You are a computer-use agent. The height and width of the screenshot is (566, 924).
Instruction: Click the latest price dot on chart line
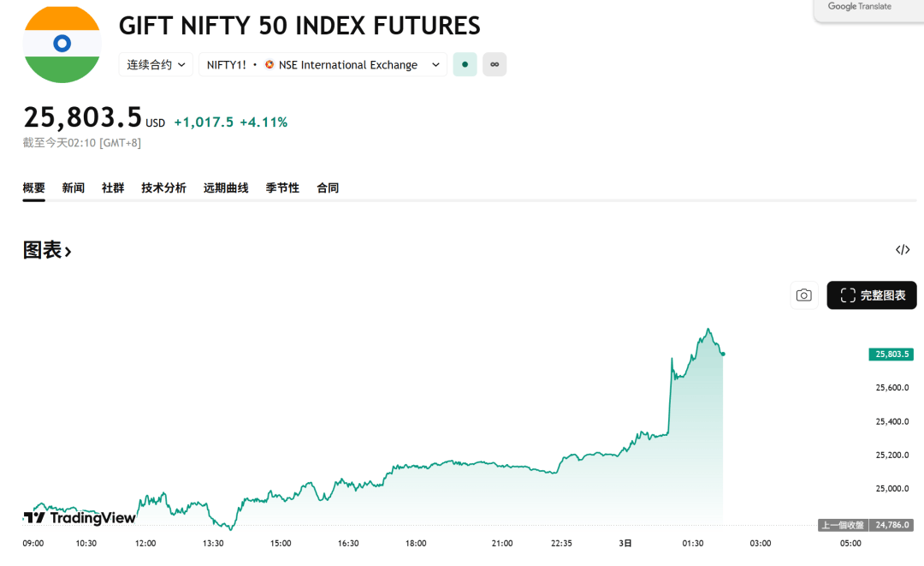[x=724, y=354]
